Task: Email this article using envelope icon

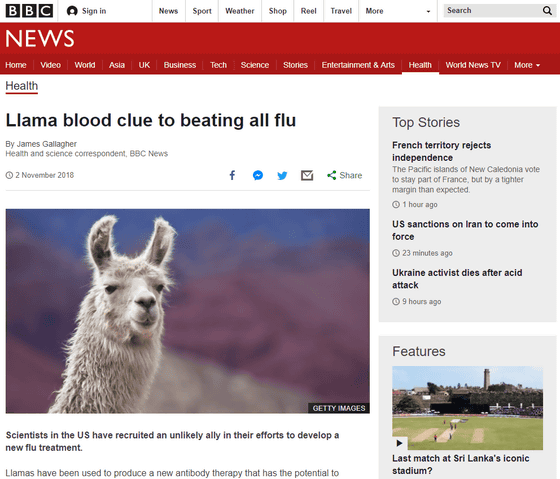Action: point(307,175)
